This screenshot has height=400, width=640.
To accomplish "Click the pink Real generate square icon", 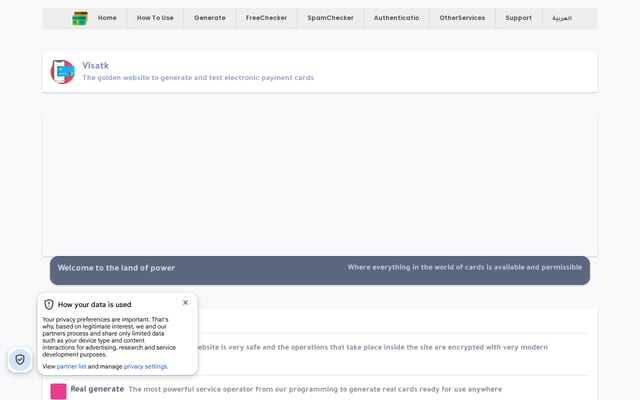I will point(58,391).
